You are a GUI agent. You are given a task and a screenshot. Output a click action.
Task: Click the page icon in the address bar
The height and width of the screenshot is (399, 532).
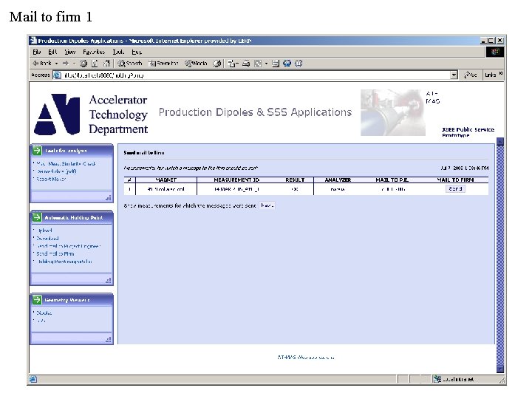[58, 75]
